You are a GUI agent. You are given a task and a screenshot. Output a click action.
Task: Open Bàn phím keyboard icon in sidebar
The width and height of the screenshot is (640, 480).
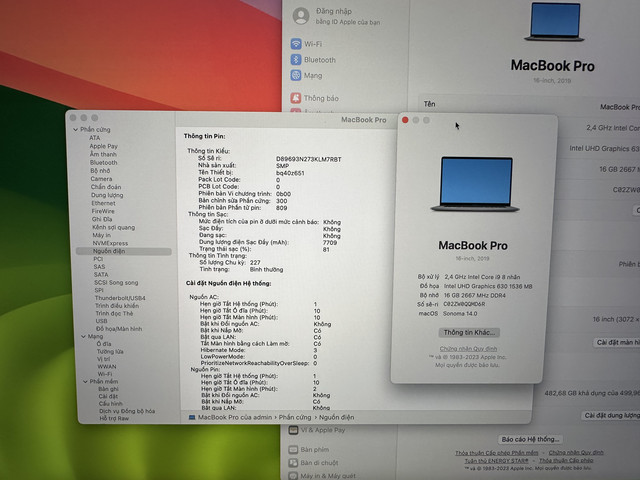[x=293, y=449]
